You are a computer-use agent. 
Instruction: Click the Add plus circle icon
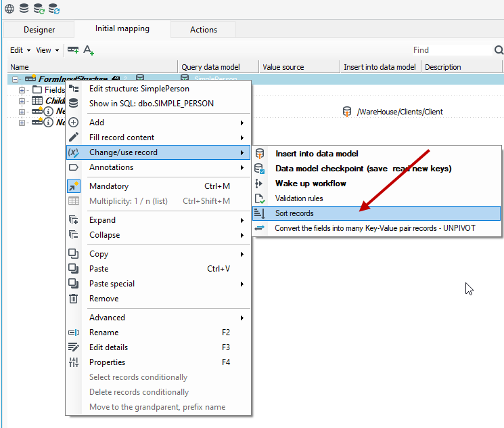click(x=74, y=123)
